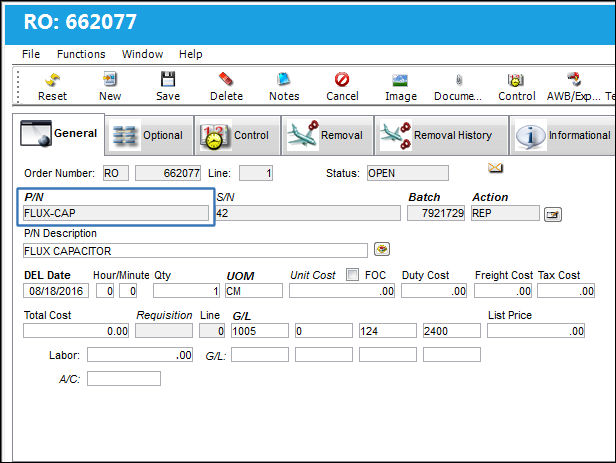The image size is (616, 463).
Task: Click the Control toolbar icon
Action: coord(516,80)
